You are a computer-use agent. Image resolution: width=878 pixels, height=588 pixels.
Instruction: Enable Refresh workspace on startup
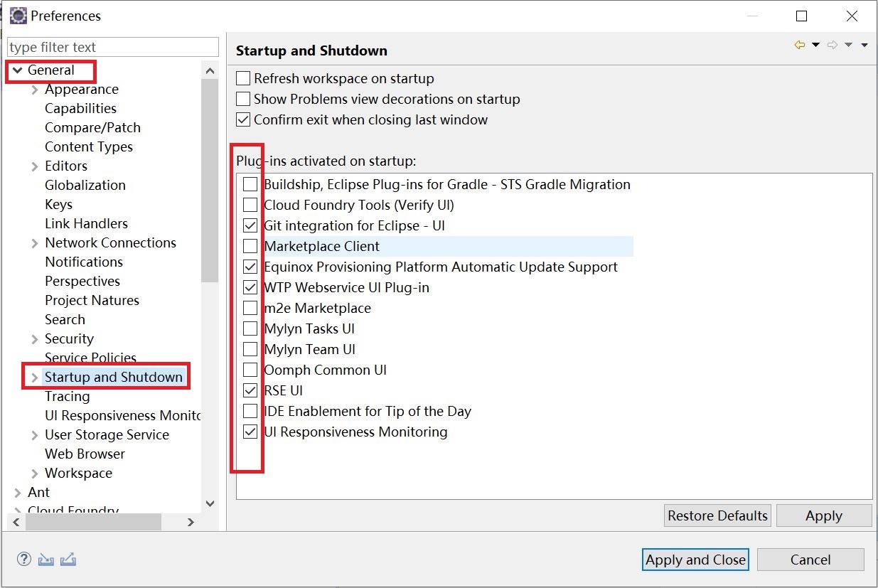click(x=244, y=79)
